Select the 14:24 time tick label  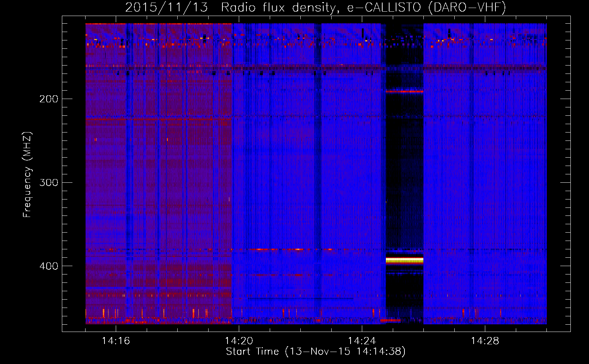[362, 341]
